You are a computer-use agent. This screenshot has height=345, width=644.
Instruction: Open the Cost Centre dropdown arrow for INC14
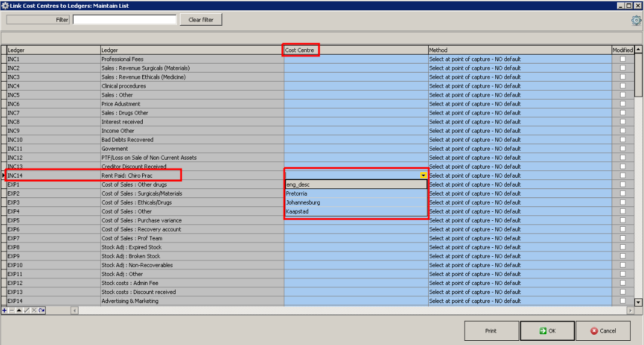pos(423,176)
